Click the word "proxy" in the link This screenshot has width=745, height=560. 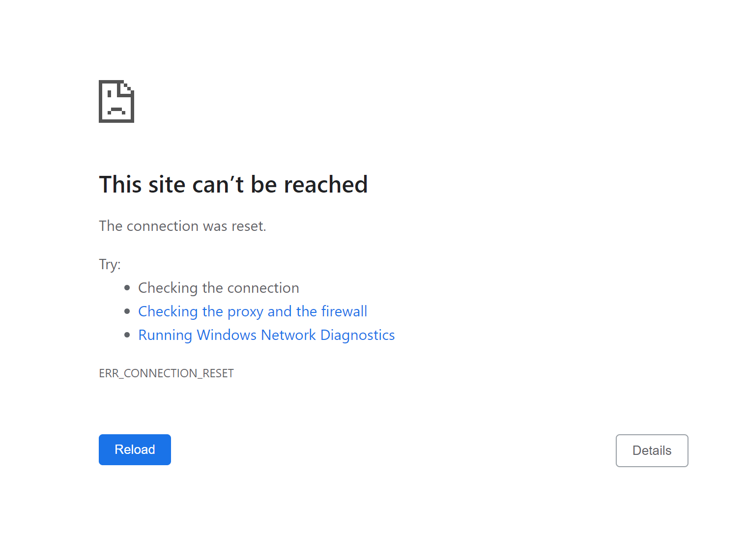245,312
